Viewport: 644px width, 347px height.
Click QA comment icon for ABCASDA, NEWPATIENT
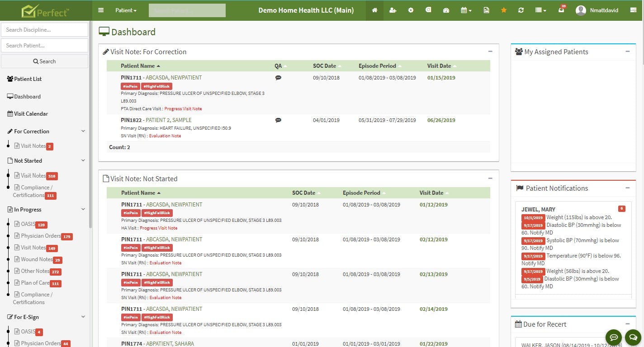[278, 78]
